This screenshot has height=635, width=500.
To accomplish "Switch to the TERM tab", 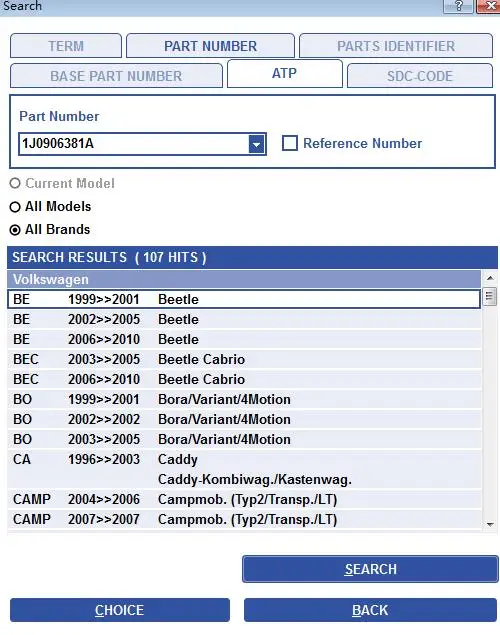I will 66,46.
